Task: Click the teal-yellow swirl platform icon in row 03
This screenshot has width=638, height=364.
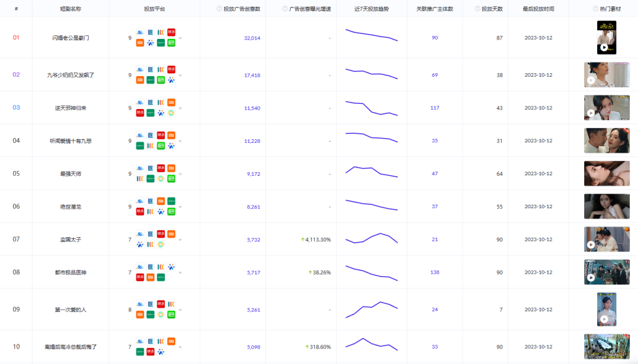Action: 171,113
